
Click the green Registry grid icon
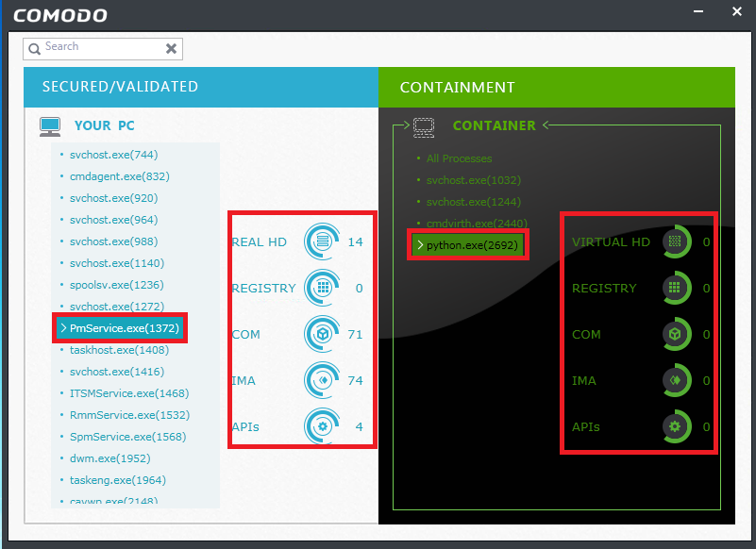[x=677, y=288]
